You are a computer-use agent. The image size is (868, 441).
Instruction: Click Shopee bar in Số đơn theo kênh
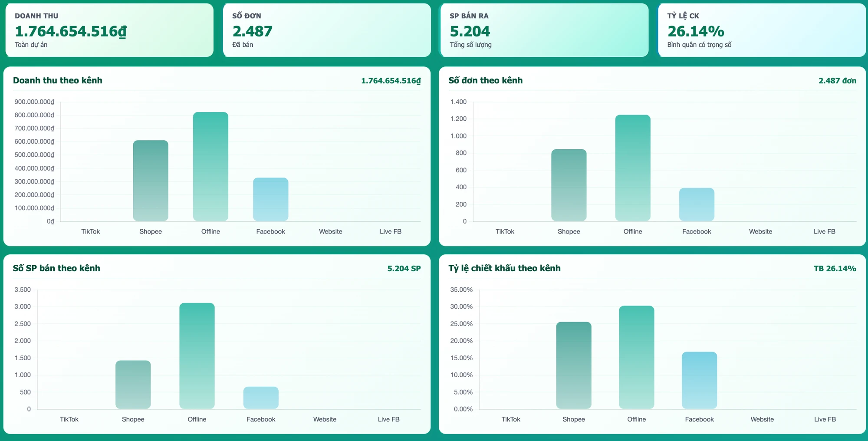(x=569, y=185)
